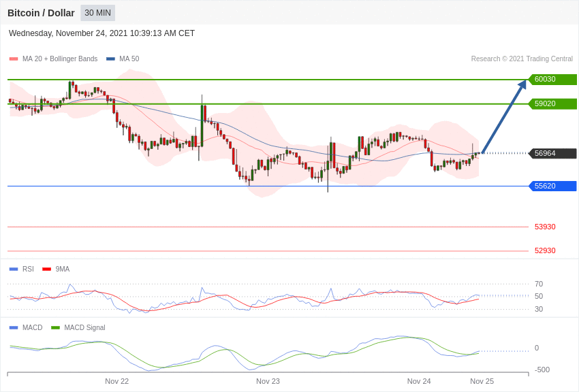
Task: Click the 60030 resistance price tag
Action: (552, 80)
